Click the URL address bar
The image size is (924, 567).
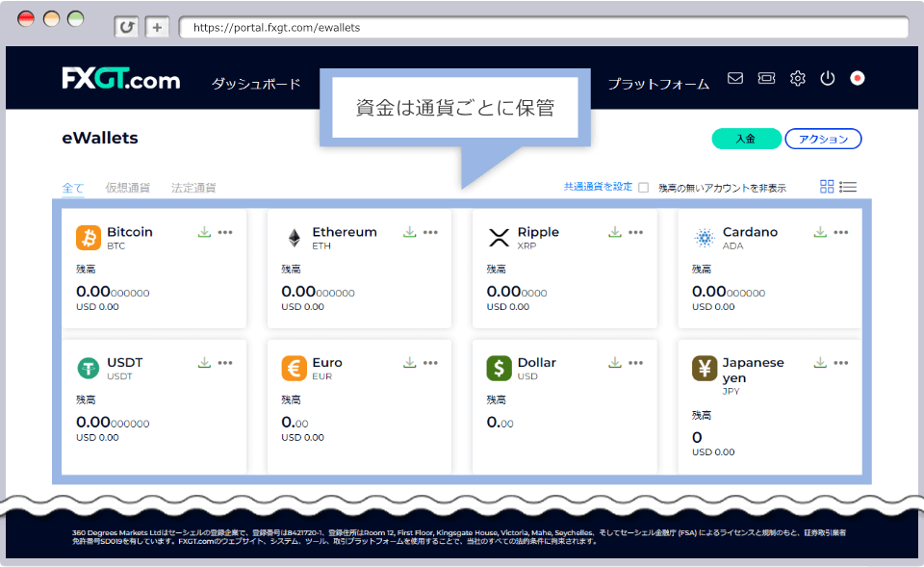[x=543, y=27]
